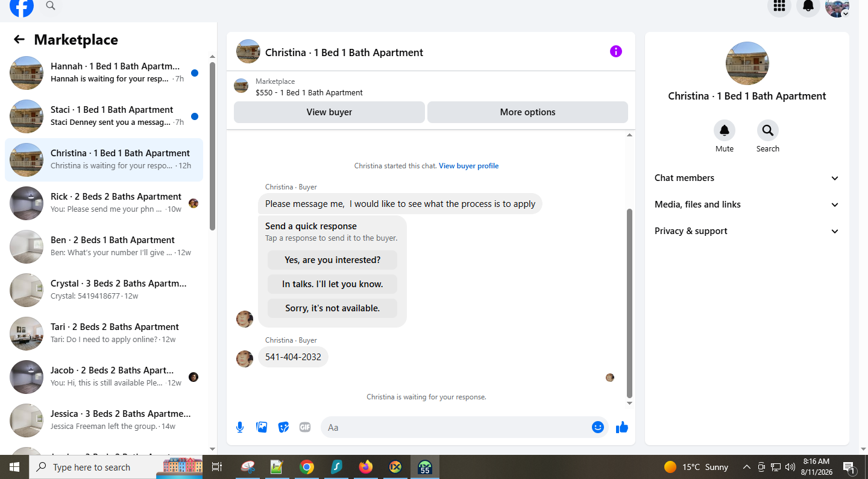Click the conversation list scrollbar
This screenshot has width=868, height=479.
click(212, 145)
